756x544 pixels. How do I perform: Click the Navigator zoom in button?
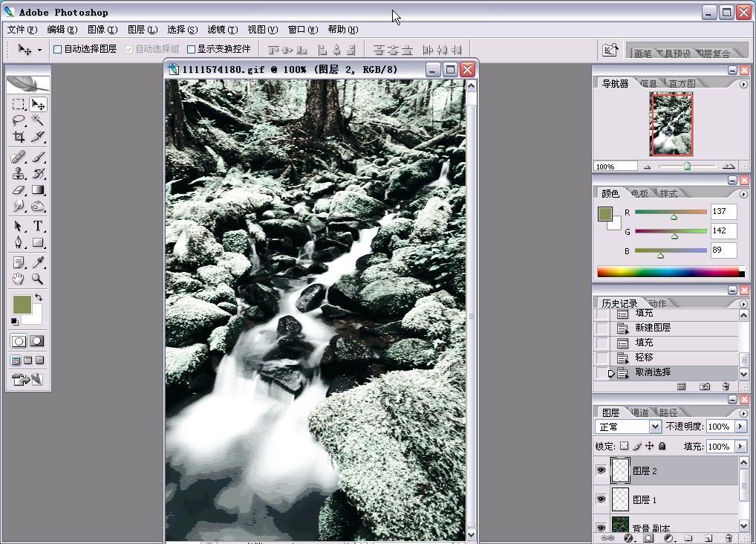[x=729, y=166]
